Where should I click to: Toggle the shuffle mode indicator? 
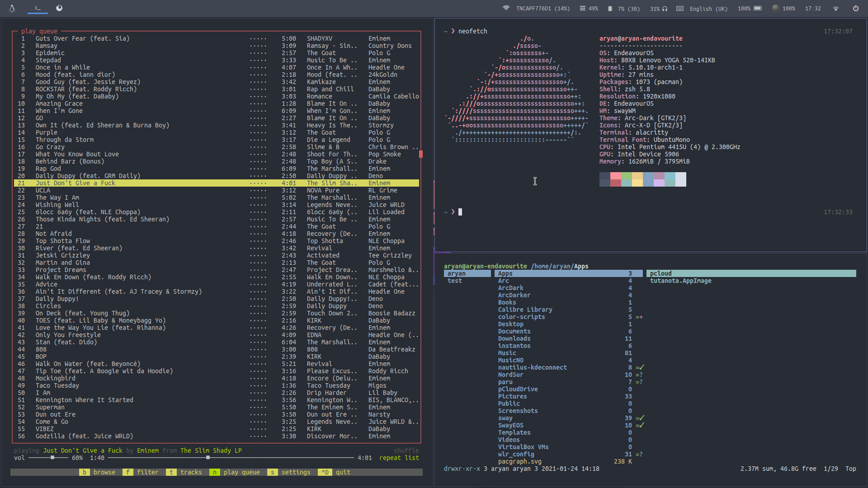[x=406, y=450]
